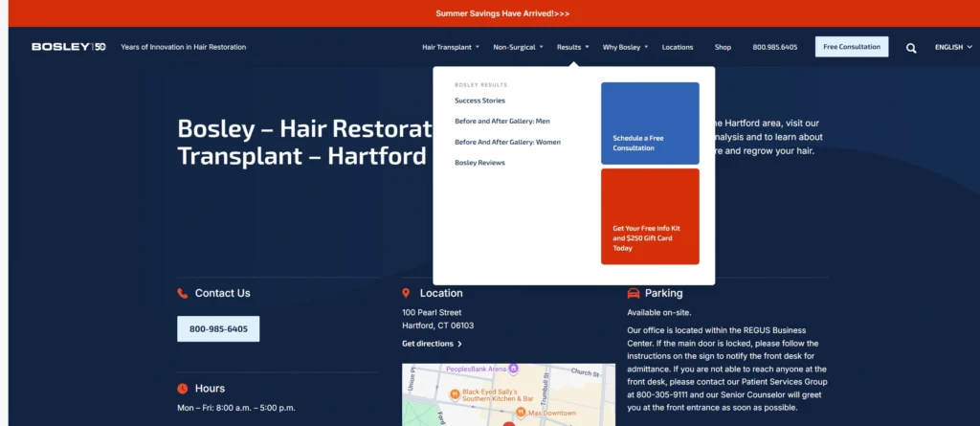Choose Bosley Reviews menu entry
The height and width of the screenshot is (426, 980).
click(480, 163)
